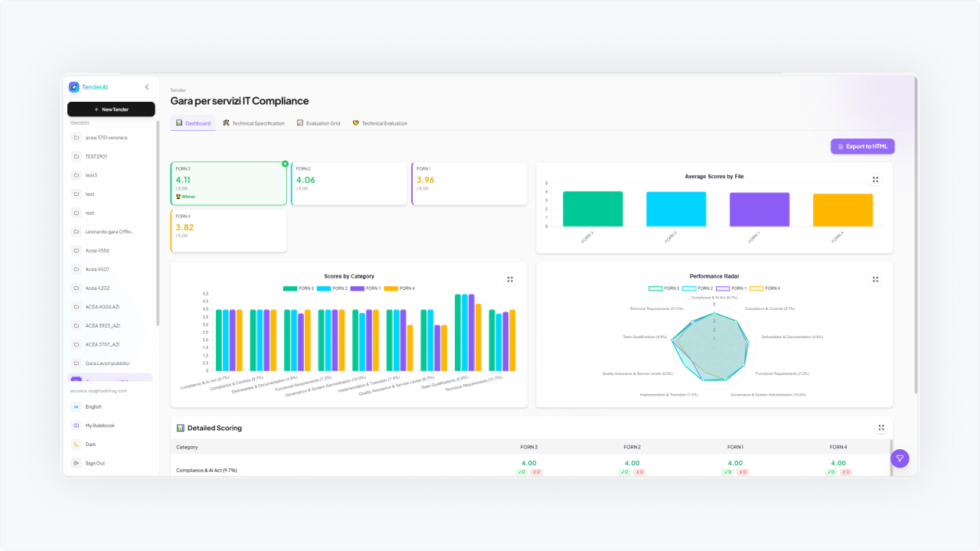Open the Evaluation Grid tab
Image resolution: width=980 pixels, height=551 pixels.
coord(318,123)
